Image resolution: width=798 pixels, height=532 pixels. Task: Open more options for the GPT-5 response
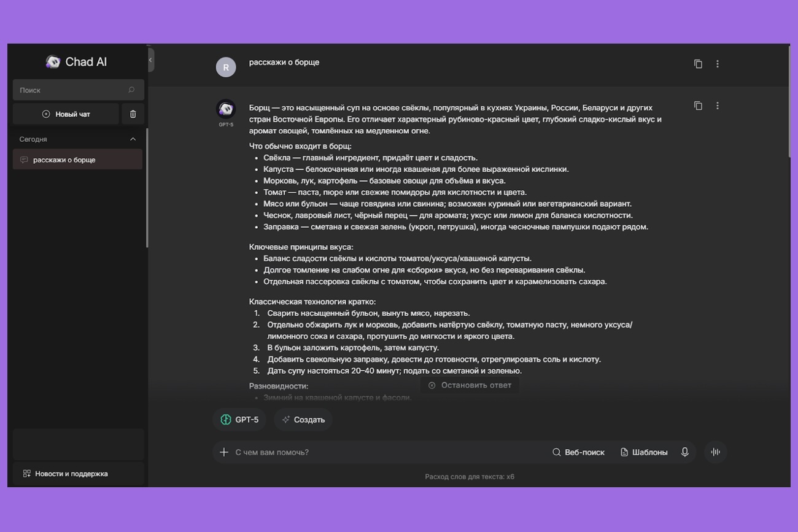click(718, 106)
